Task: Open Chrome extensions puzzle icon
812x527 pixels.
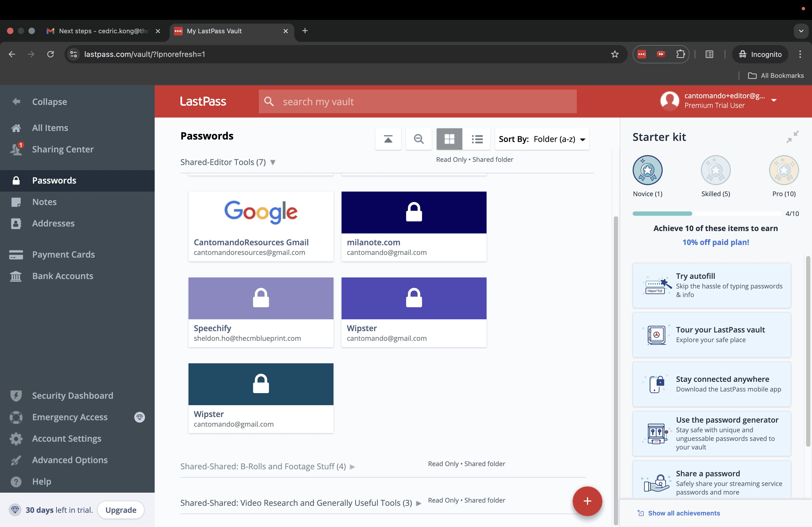Action: point(680,54)
